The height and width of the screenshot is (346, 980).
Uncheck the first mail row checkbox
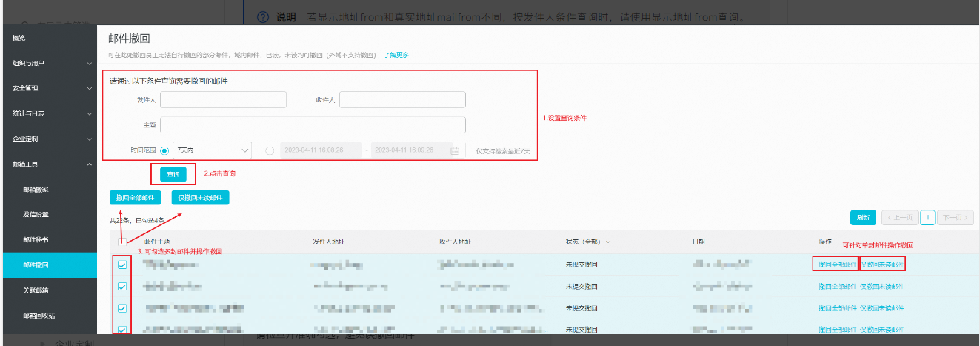pos(122,265)
